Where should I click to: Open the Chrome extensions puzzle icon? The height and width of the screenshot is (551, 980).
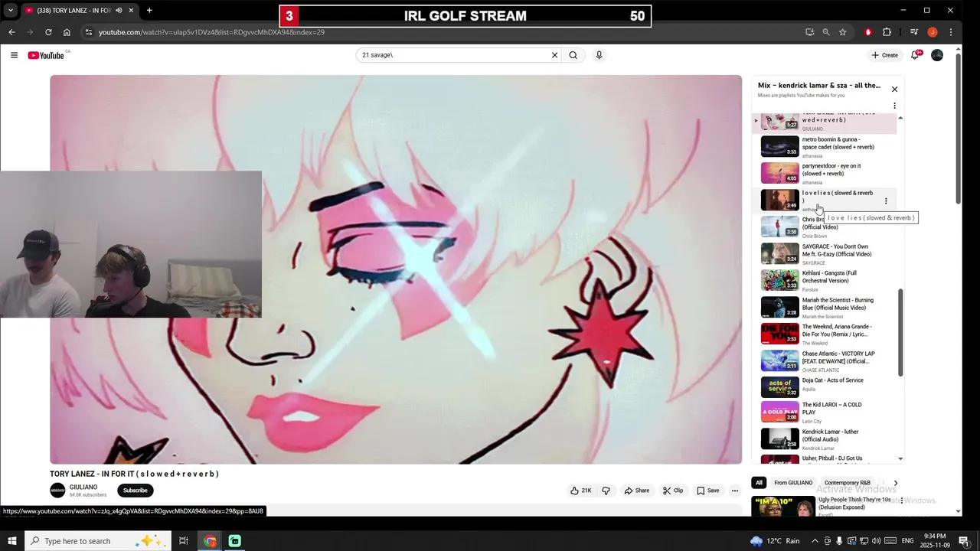(887, 32)
